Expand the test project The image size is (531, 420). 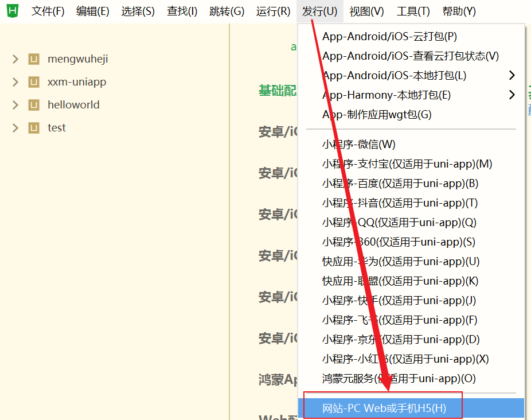pyautogui.click(x=15, y=128)
